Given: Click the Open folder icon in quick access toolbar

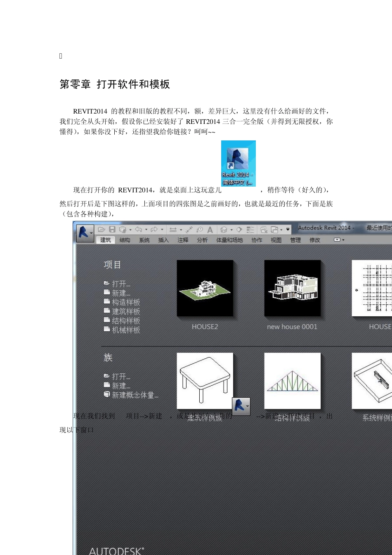Looking at the screenshot, I should coord(102,229).
